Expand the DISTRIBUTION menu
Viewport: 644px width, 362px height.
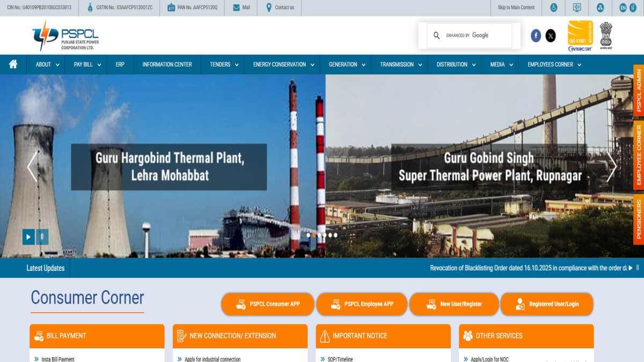456,64
